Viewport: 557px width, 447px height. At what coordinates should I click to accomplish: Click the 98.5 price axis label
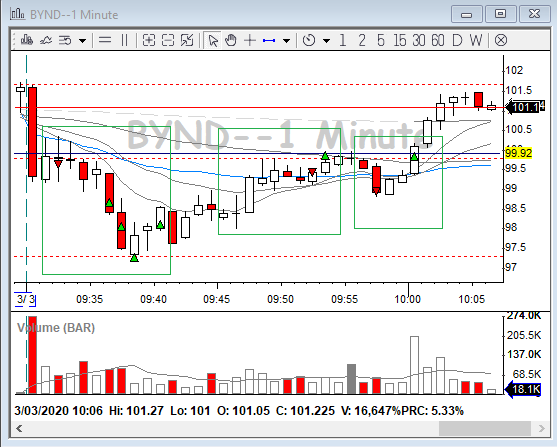[515, 208]
